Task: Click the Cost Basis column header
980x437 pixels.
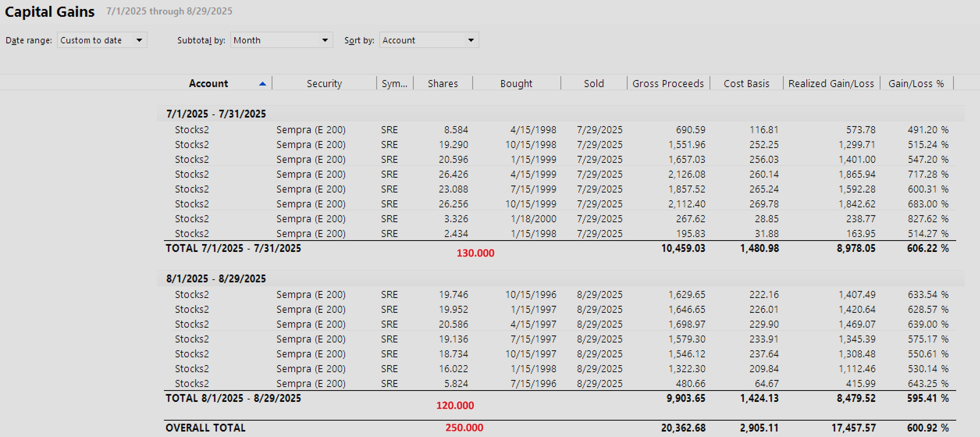Action: 746,84
